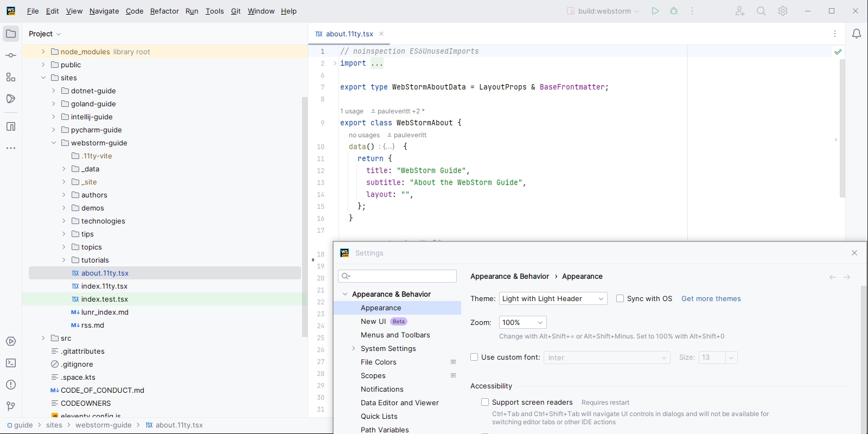This screenshot has height=434, width=868.
Task: Select CODE_OF_CONDUCT.md in project tree
Action: coord(164,390)
